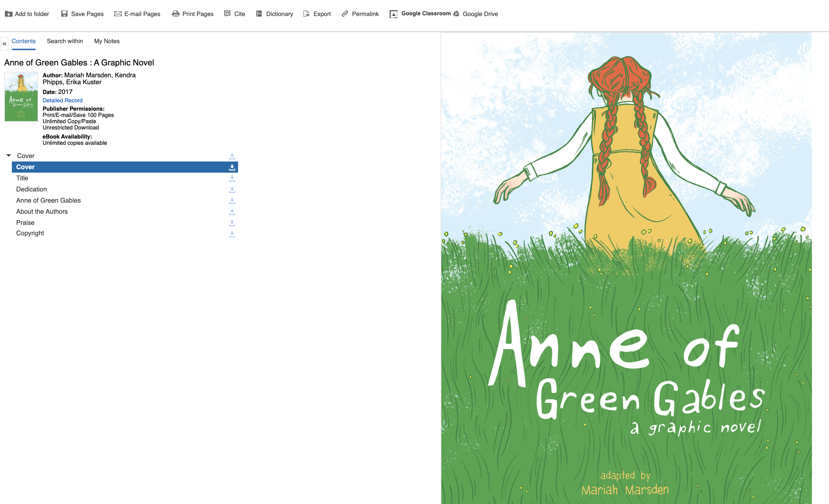Open the Copyright section
This screenshot has height=504, width=829.
30,233
